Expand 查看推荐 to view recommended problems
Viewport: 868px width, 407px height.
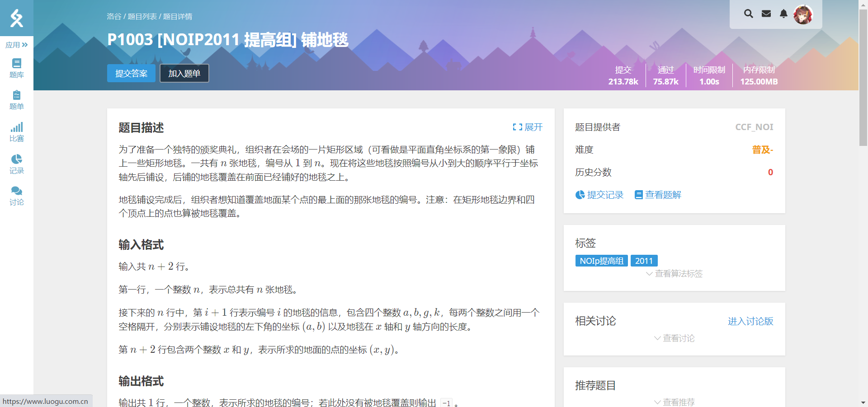point(674,402)
